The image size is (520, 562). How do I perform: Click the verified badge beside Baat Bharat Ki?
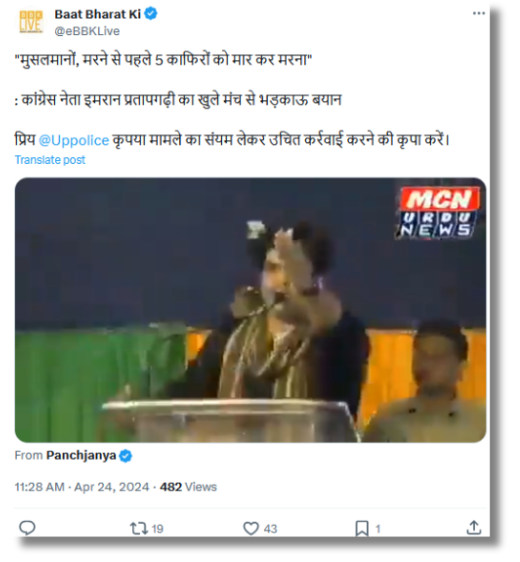[151, 14]
